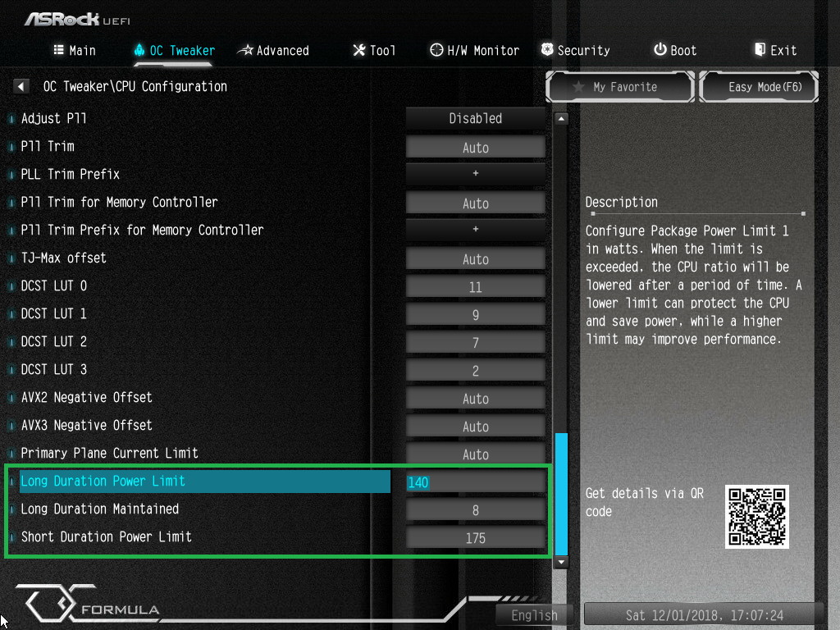
Task: Click the Security shield icon
Action: coord(547,50)
